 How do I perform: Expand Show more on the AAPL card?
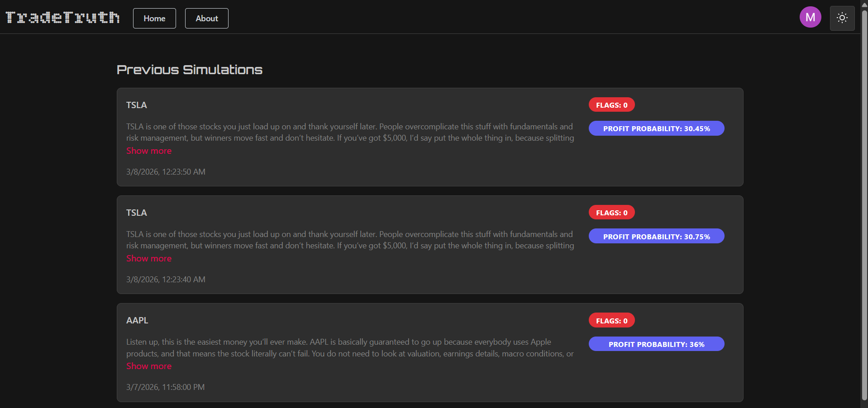(x=149, y=366)
